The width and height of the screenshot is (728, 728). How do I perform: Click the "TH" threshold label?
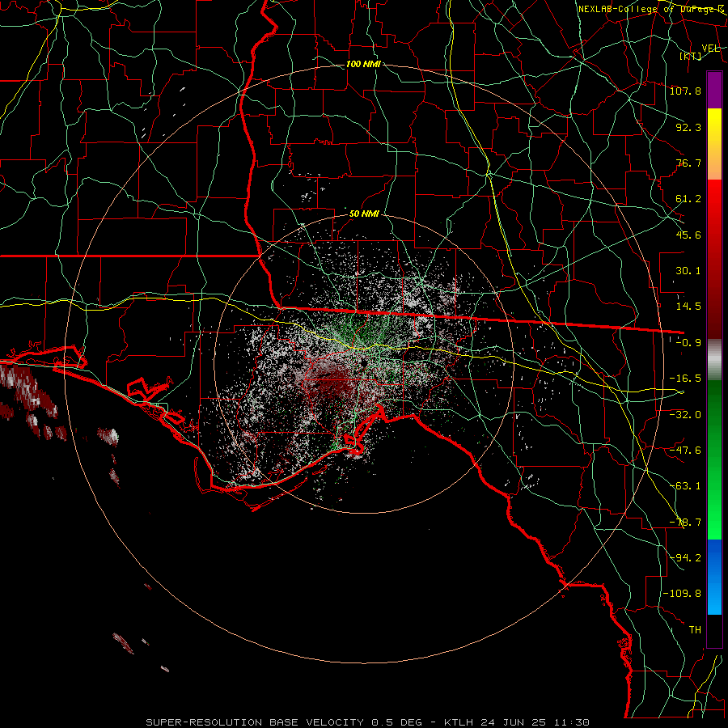(x=695, y=630)
